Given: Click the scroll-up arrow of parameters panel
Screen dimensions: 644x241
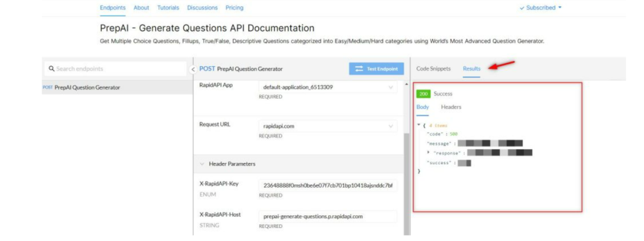Looking at the screenshot, I should [x=407, y=84].
